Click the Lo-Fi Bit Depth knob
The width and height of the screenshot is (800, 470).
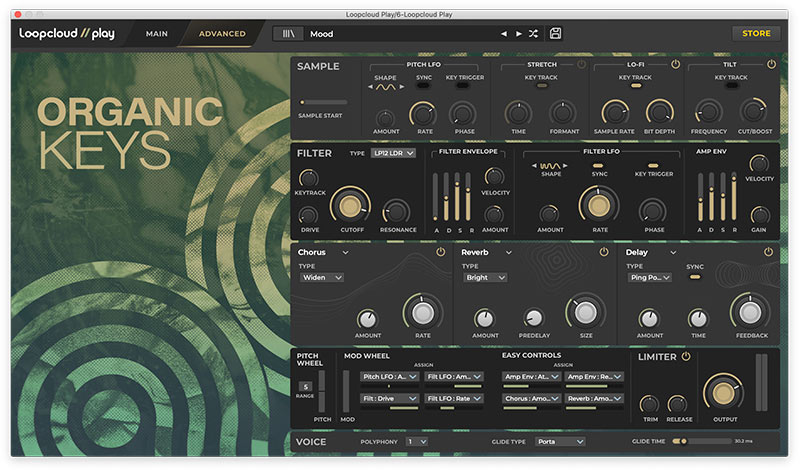(660, 113)
